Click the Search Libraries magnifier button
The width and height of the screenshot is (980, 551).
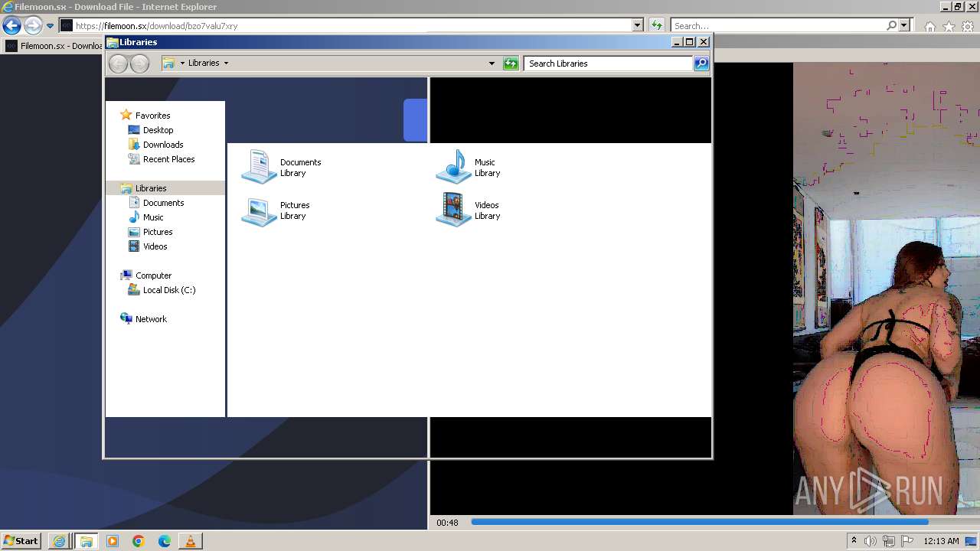click(x=701, y=64)
